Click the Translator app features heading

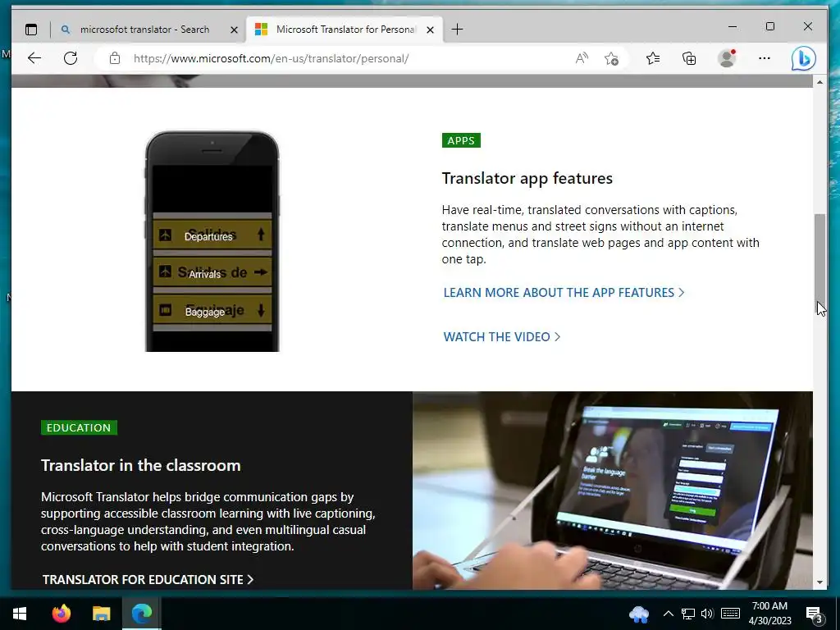click(527, 178)
